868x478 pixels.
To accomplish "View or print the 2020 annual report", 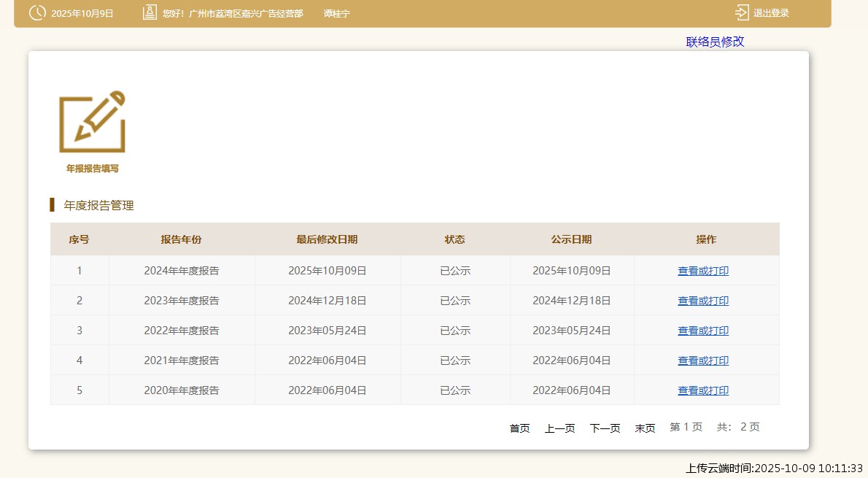I will [702, 390].
